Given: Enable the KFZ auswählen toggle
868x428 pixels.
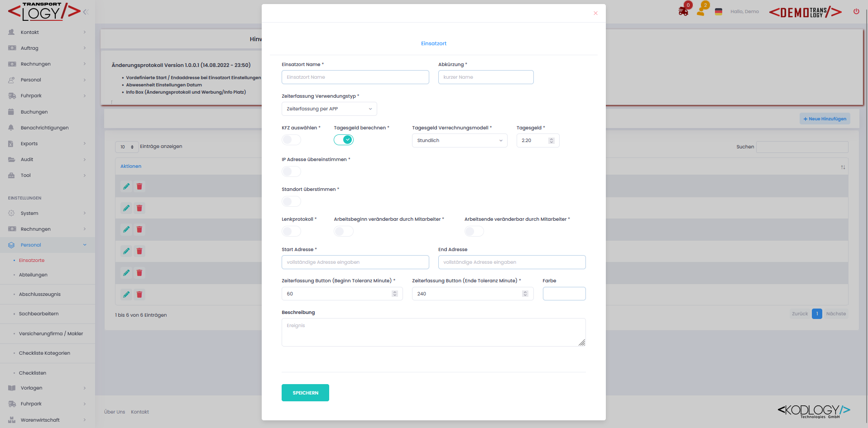Looking at the screenshot, I should point(291,140).
